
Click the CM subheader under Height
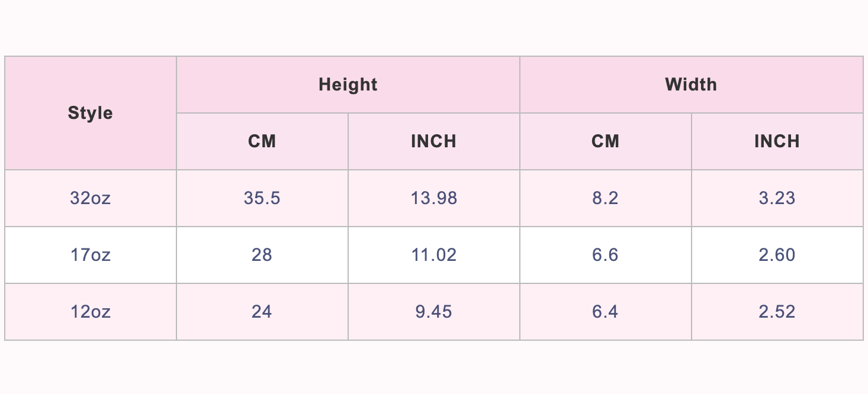(x=262, y=141)
